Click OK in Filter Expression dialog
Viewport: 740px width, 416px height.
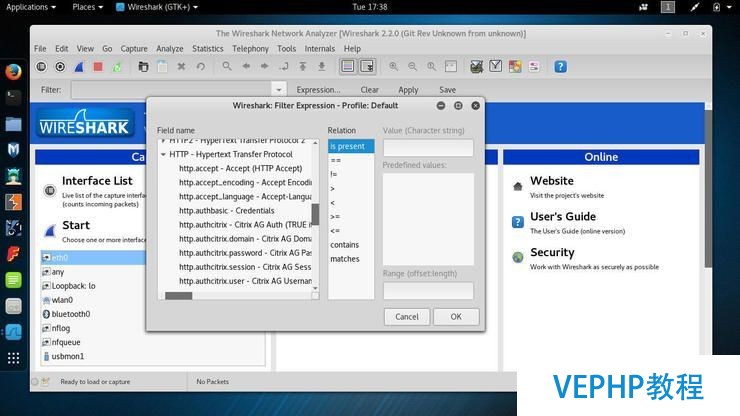coord(456,316)
